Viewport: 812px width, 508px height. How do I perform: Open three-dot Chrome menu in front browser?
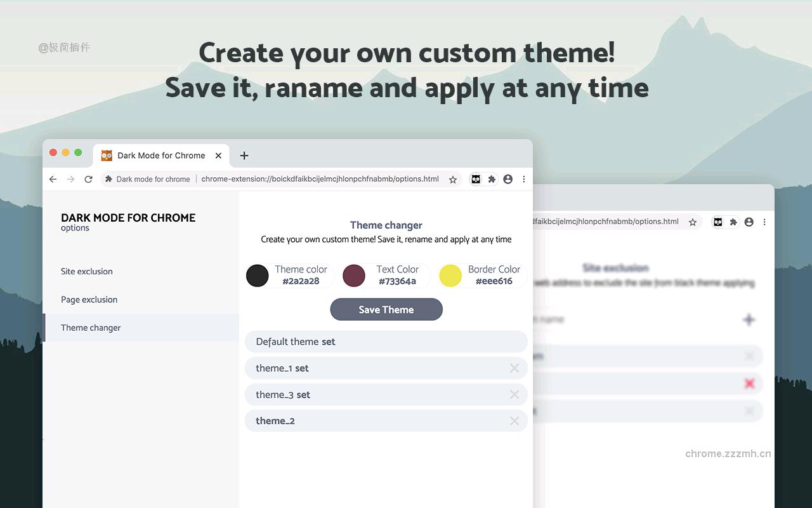pos(524,180)
